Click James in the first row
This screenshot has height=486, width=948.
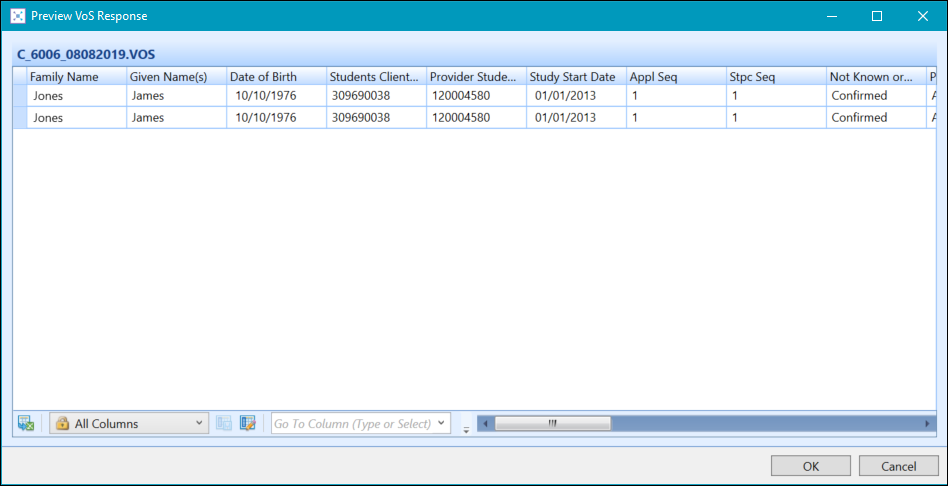[148, 96]
